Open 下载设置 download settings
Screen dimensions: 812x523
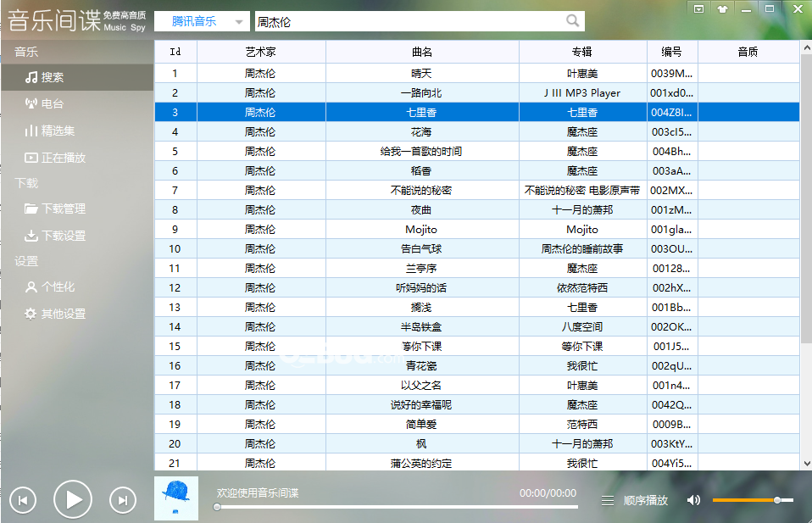pos(55,236)
